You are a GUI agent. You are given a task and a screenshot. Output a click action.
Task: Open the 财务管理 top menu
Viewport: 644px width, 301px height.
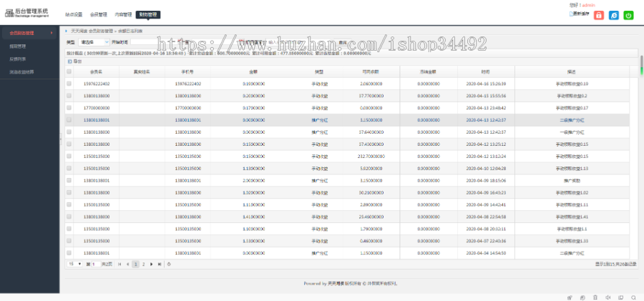[148, 14]
